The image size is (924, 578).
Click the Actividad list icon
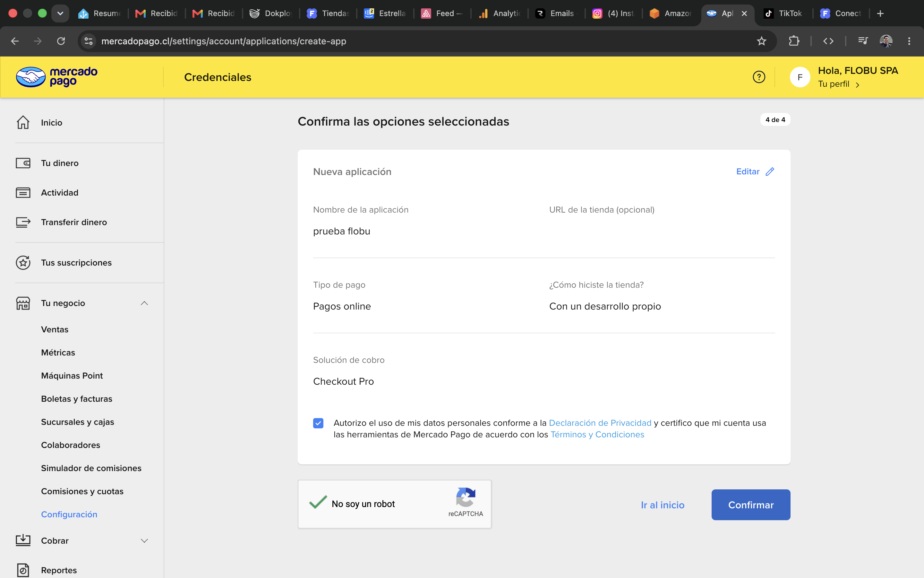[x=23, y=193]
